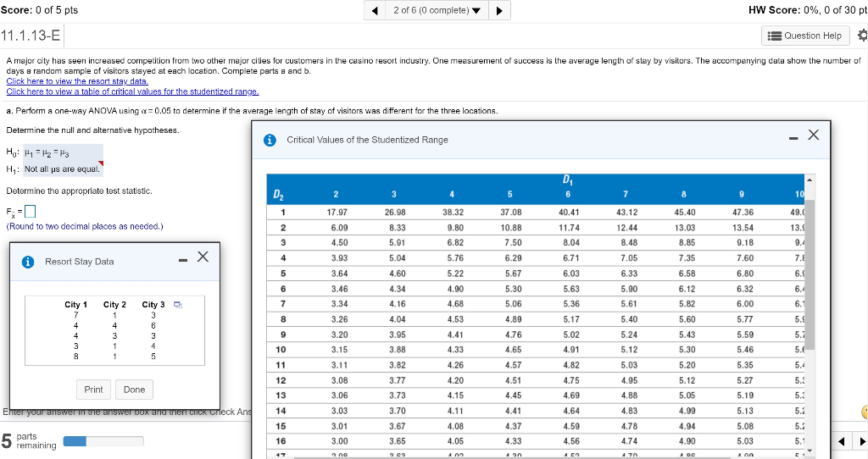Click the D1 header label
This screenshot has height=459, width=868.
(x=567, y=180)
